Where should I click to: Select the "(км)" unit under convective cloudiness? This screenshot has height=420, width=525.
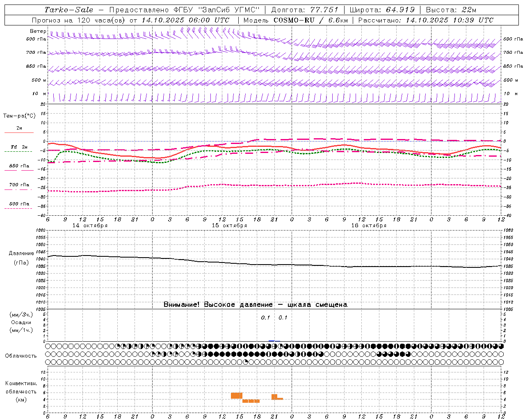21,399
